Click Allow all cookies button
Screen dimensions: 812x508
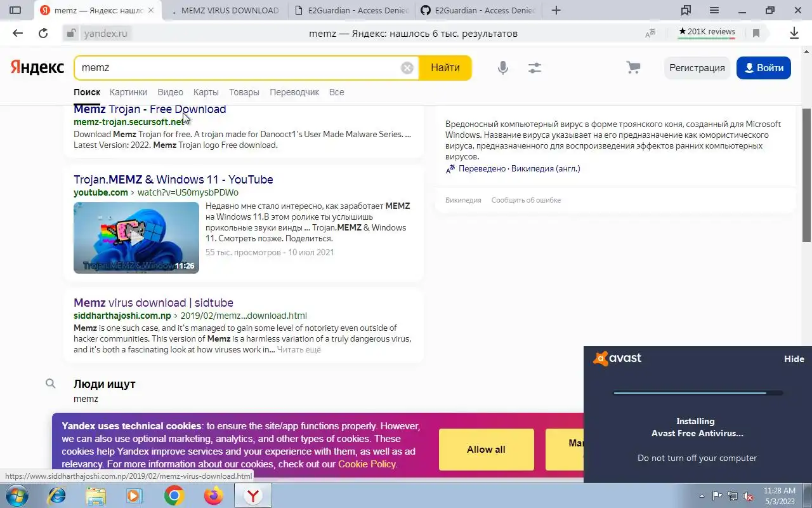pos(486,450)
